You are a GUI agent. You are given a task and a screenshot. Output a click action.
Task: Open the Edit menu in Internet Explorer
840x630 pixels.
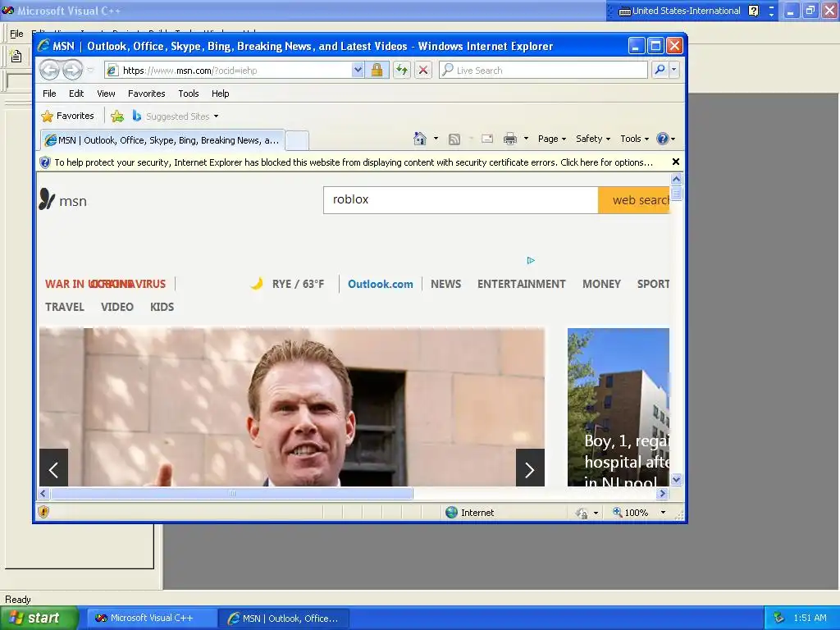pos(76,94)
